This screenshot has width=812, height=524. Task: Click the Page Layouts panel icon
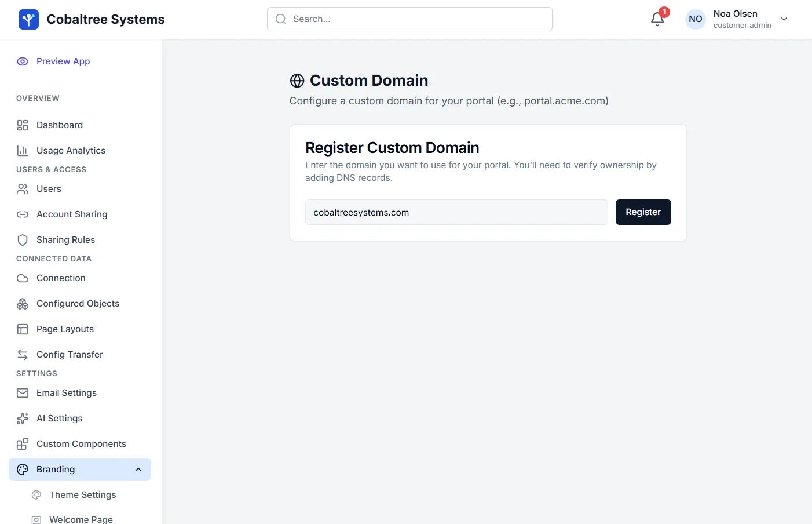[x=23, y=329]
